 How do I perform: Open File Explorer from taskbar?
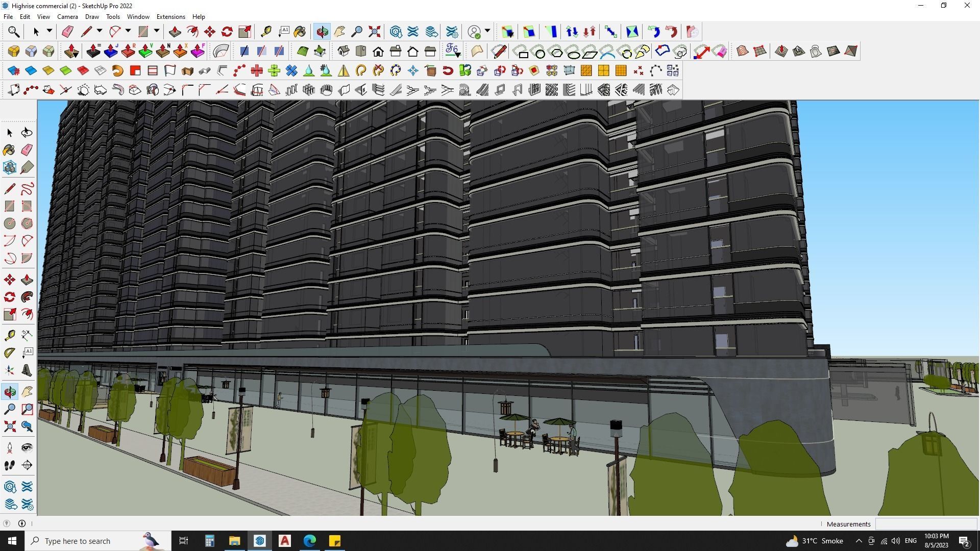point(234,541)
